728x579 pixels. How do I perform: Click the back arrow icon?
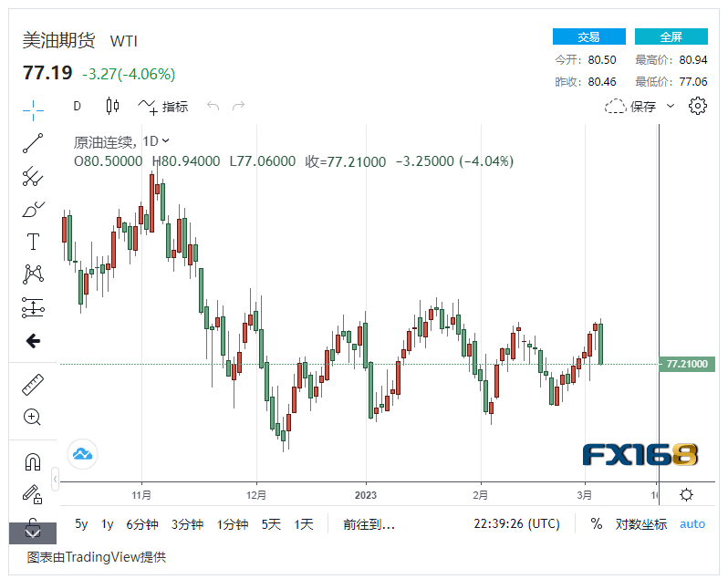coord(33,341)
